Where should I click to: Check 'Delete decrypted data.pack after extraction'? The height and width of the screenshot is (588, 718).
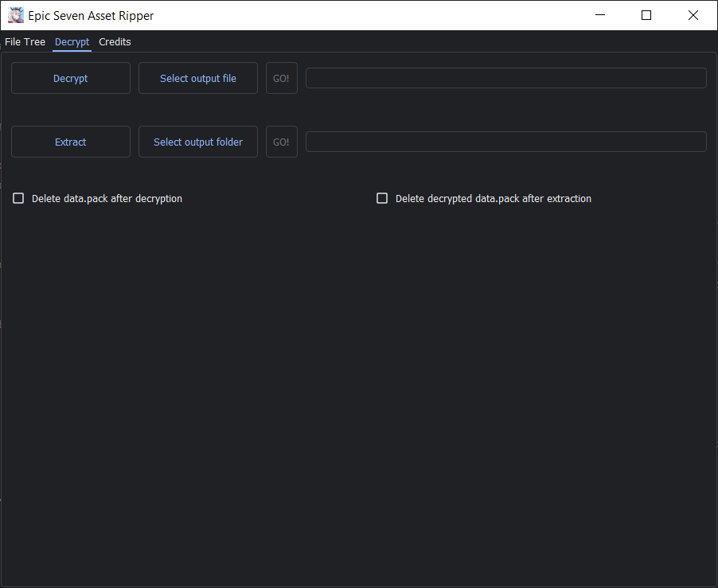click(x=382, y=197)
